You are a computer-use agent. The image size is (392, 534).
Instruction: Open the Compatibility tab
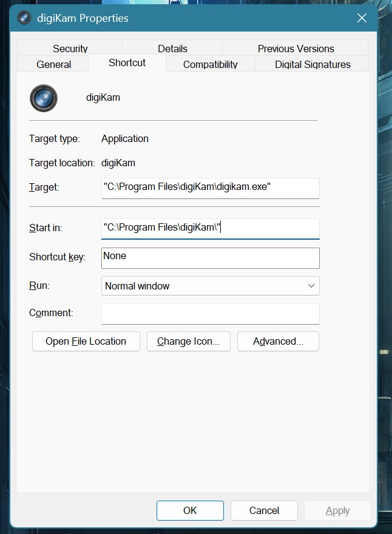(x=210, y=64)
